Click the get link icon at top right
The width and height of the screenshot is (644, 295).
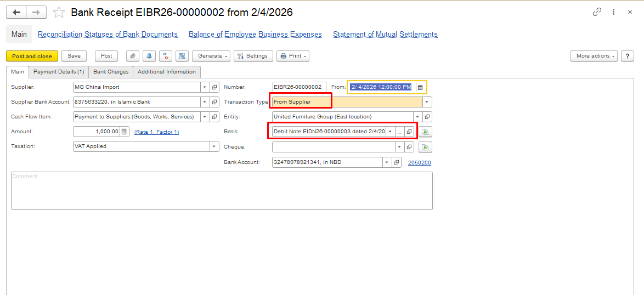pos(597,12)
